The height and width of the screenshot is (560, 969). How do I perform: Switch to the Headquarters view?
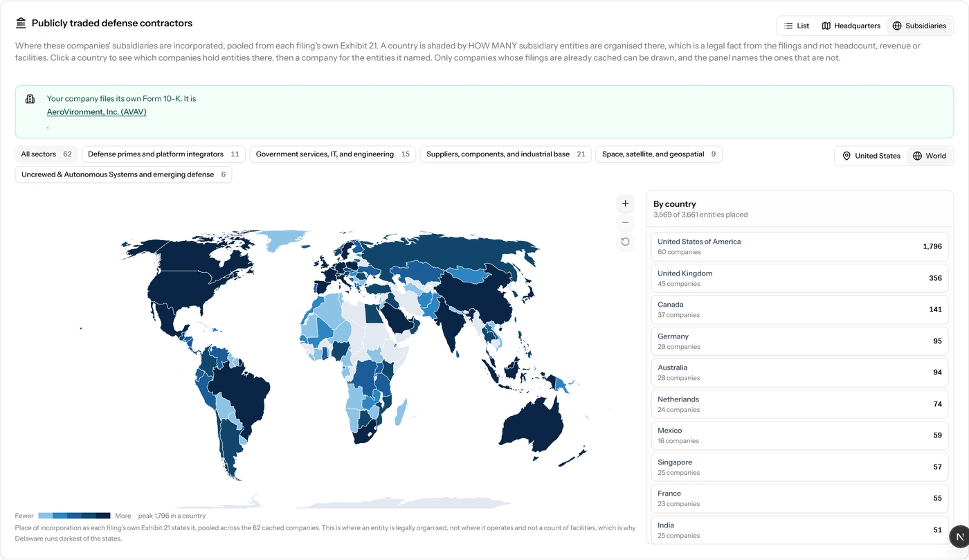851,26
